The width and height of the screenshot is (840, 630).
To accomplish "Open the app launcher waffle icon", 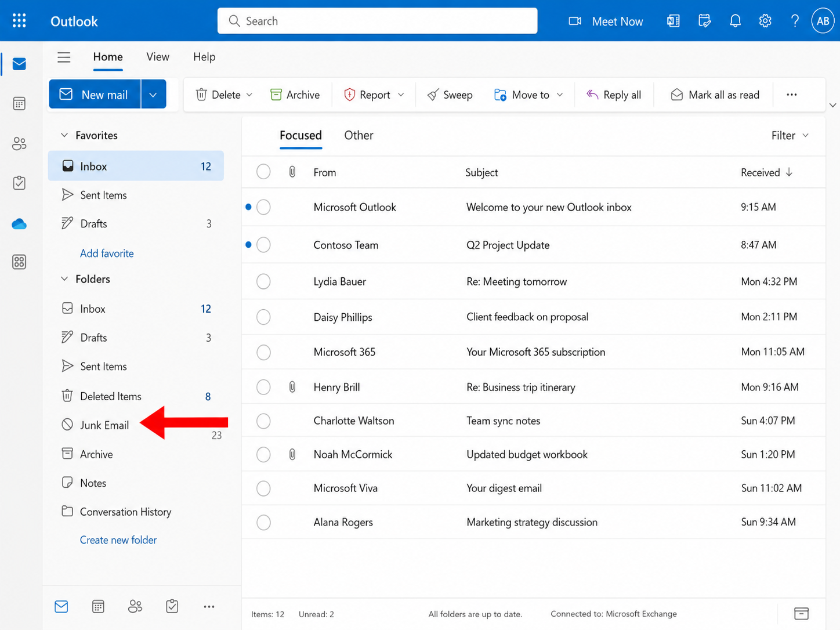I will [19, 21].
